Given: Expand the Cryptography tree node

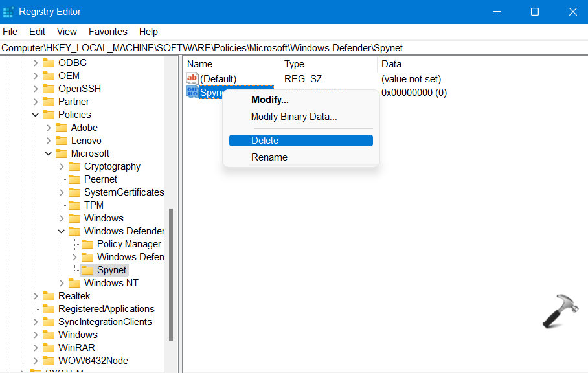Looking at the screenshot, I should (62, 166).
